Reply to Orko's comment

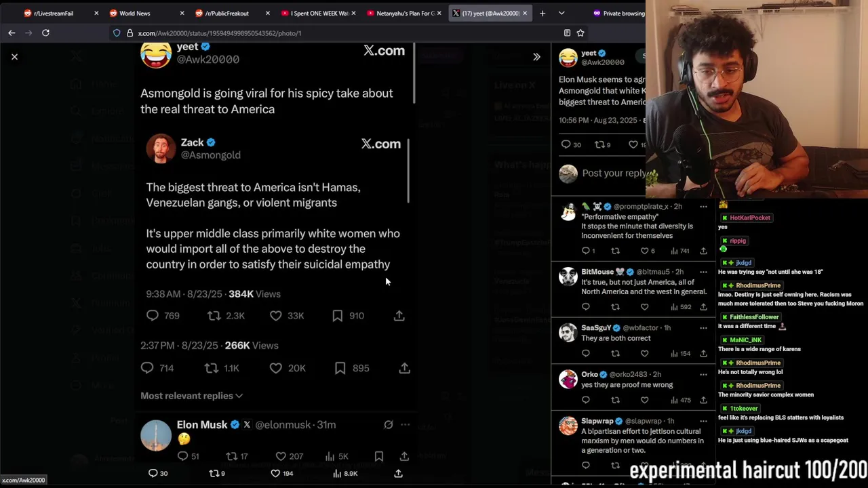pyautogui.click(x=586, y=400)
